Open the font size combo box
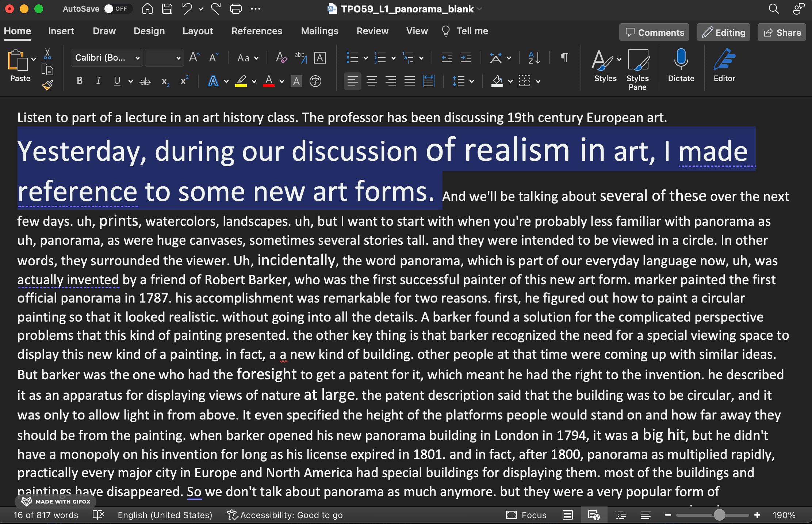The width and height of the screenshot is (812, 524). pyautogui.click(x=164, y=58)
